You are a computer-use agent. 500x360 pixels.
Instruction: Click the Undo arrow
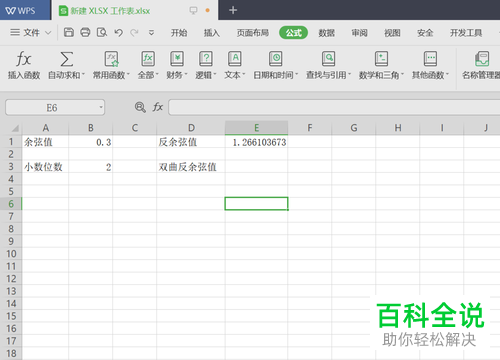pyautogui.click(x=118, y=32)
